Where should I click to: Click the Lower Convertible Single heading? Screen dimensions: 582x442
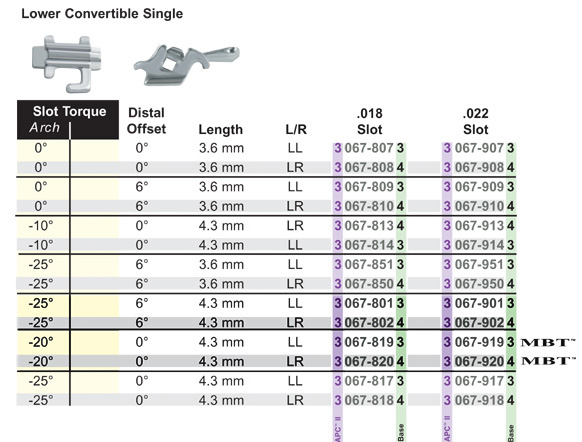pyautogui.click(x=102, y=14)
